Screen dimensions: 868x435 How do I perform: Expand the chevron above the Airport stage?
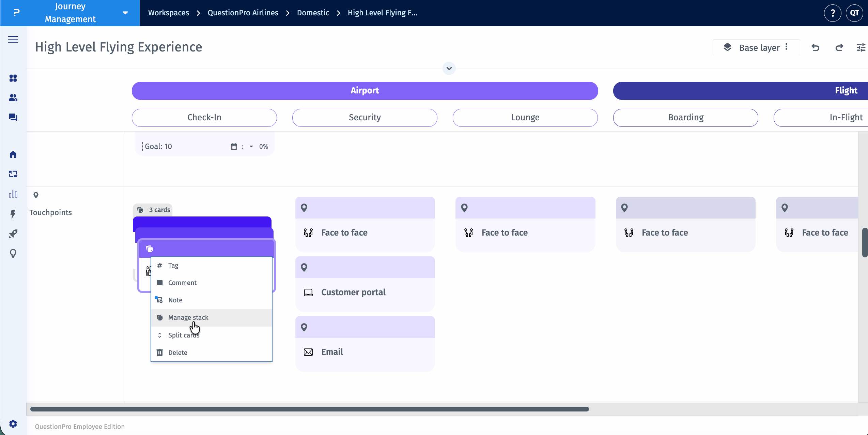(449, 69)
